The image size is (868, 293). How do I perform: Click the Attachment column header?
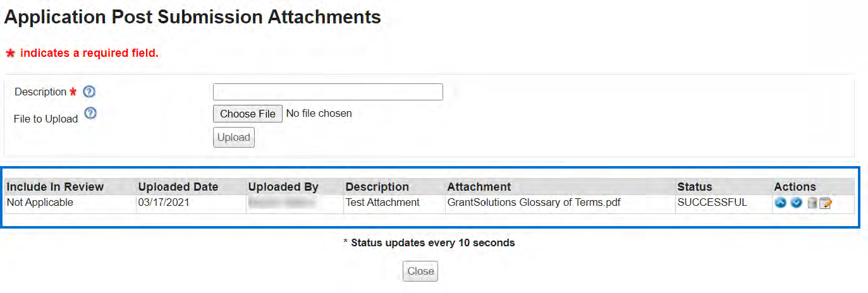click(x=479, y=187)
